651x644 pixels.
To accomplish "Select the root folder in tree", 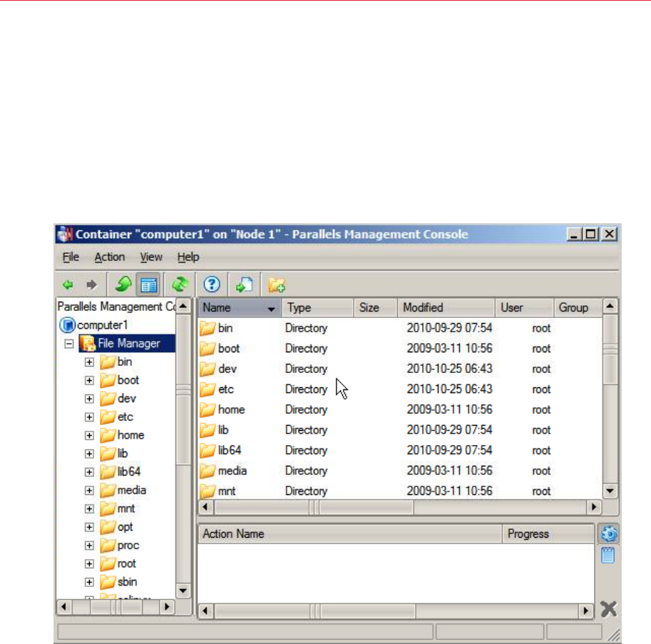I will coord(127,563).
